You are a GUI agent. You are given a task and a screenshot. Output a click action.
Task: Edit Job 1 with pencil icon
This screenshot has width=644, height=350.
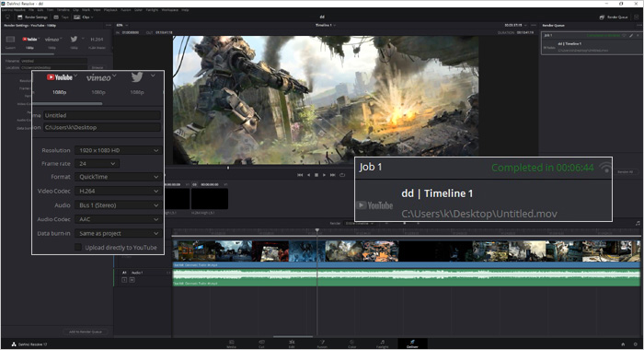(x=631, y=35)
